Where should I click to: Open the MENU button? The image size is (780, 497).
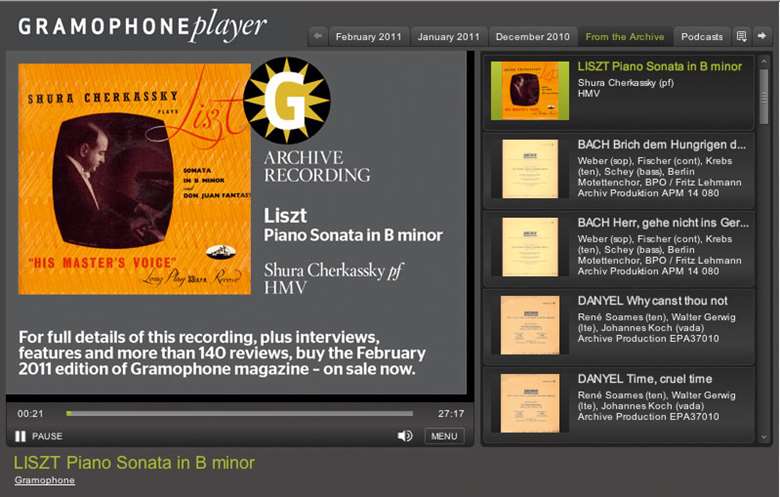tap(444, 436)
